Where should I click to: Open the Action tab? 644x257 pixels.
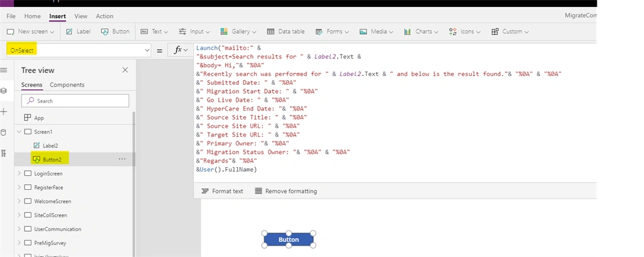[105, 16]
